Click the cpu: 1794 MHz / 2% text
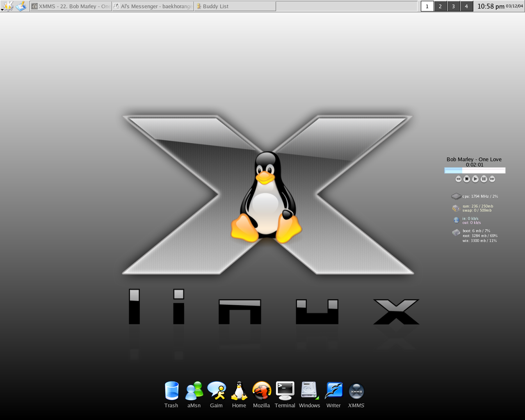 click(x=480, y=196)
